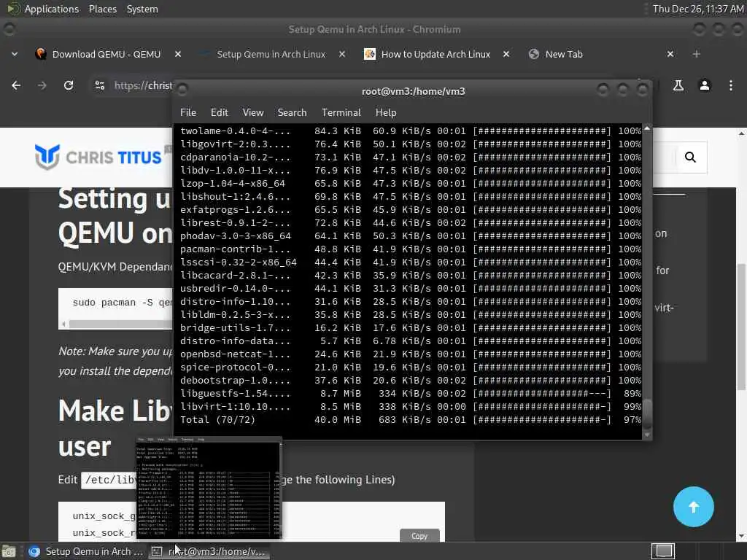Click the terminal window preview thumbnail
Image resolution: width=747 pixels, height=560 pixels.
pos(209,487)
